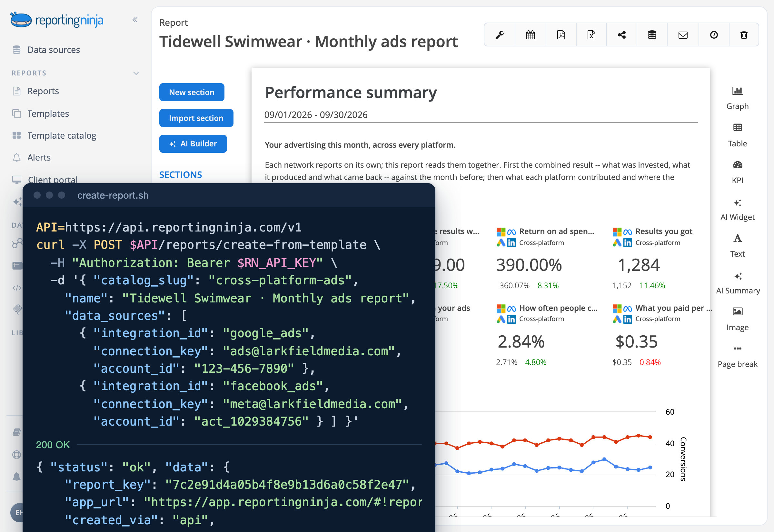Viewport: 774px width, 532px height.
Task: Delete report with trash icon
Action: (744, 35)
